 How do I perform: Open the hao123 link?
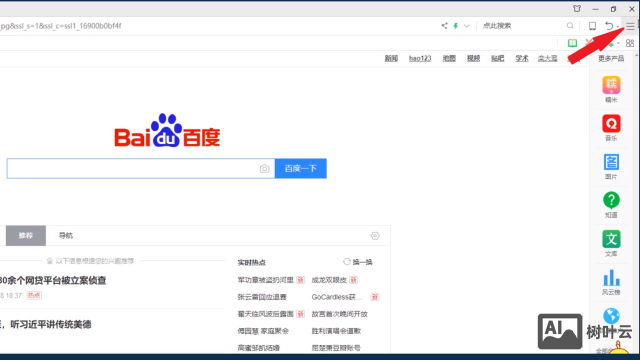tap(420, 58)
